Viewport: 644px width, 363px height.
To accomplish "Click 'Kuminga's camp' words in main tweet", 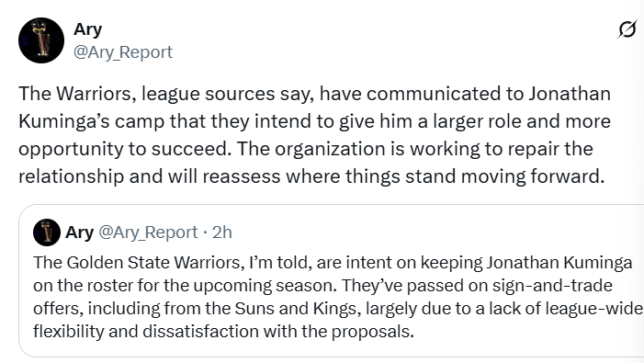I will (92, 121).
